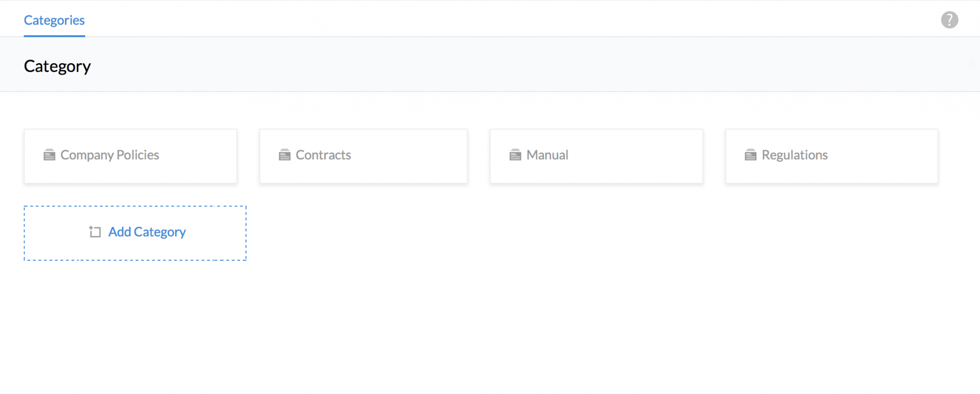Open the Contracts category label
The height and width of the screenshot is (394, 980).
point(323,155)
